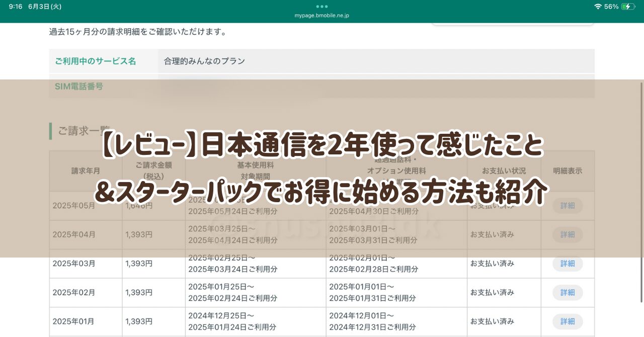Tap the Wi-Fi status icon

click(598, 7)
